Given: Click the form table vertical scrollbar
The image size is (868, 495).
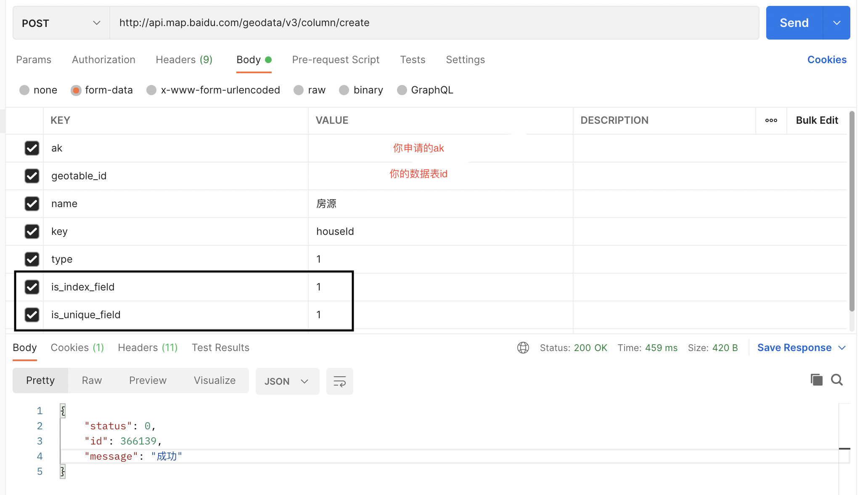Looking at the screenshot, I should tap(852, 211).
